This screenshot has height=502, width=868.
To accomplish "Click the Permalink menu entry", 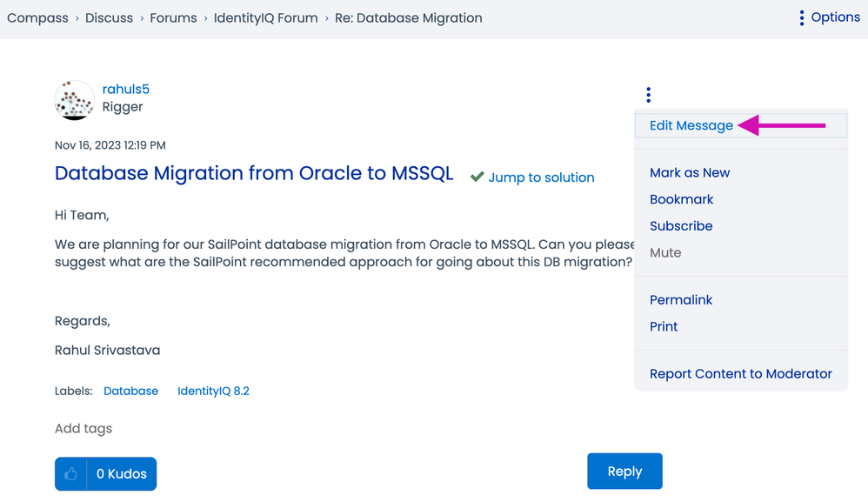I will [x=680, y=299].
